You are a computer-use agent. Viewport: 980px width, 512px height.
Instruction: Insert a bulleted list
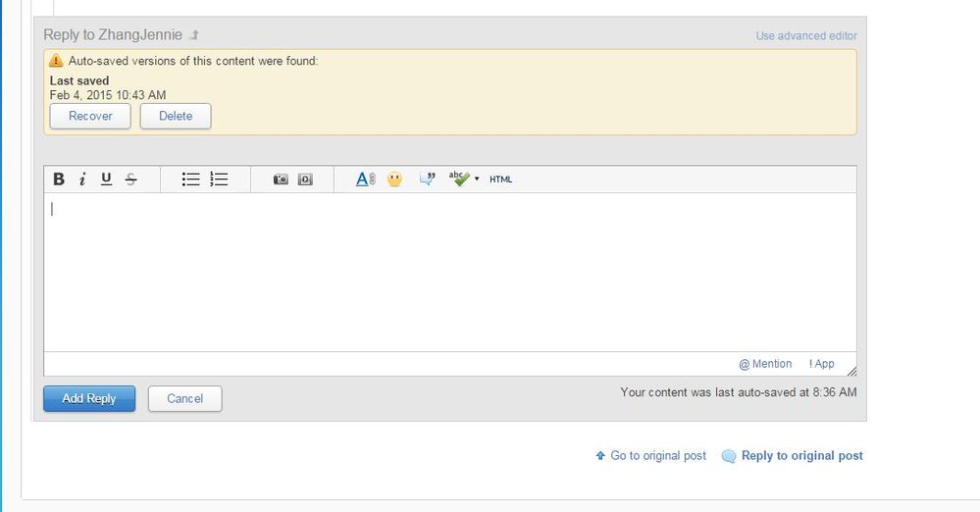click(x=191, y=179)
